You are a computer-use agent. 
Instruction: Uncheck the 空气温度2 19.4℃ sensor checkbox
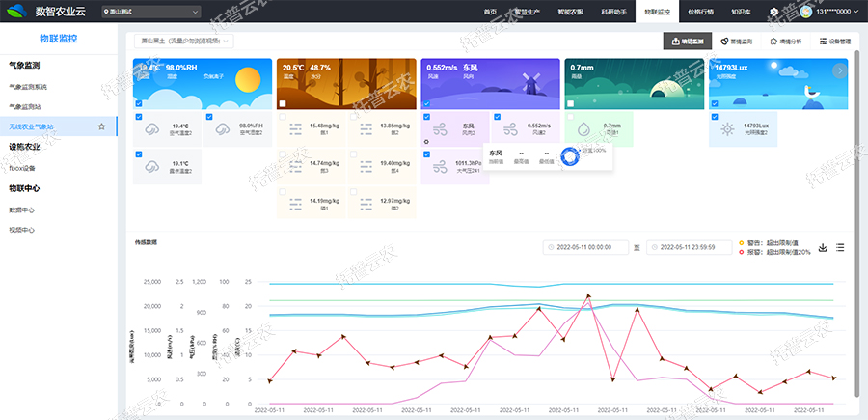(140, 118)
